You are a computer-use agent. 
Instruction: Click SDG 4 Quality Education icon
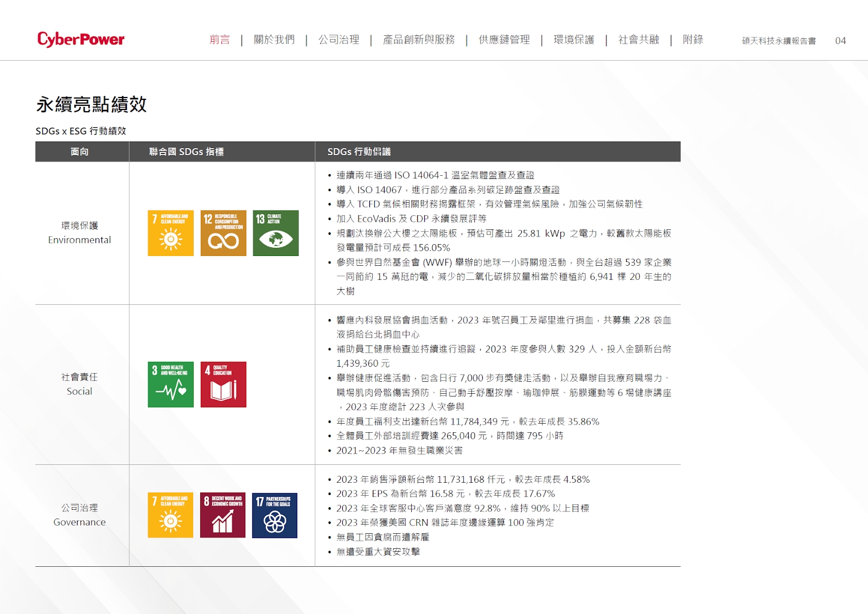click(x=224, y=385)
